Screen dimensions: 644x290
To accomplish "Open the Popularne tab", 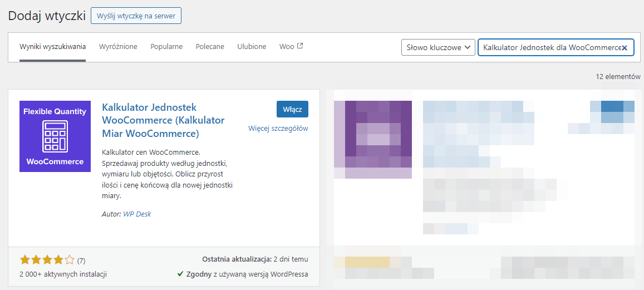I will pos(166,46).
